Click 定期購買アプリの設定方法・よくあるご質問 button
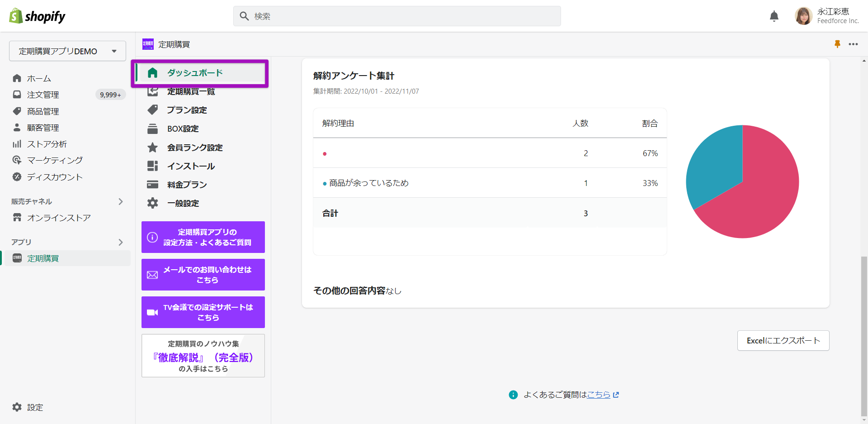 [x=203, y=237]
